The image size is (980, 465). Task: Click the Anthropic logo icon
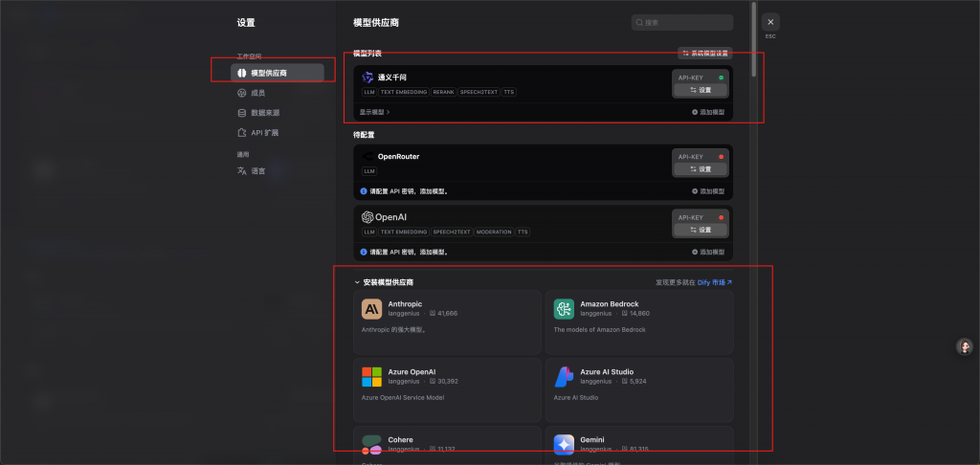pyautogui.click(x=372, y=309)
